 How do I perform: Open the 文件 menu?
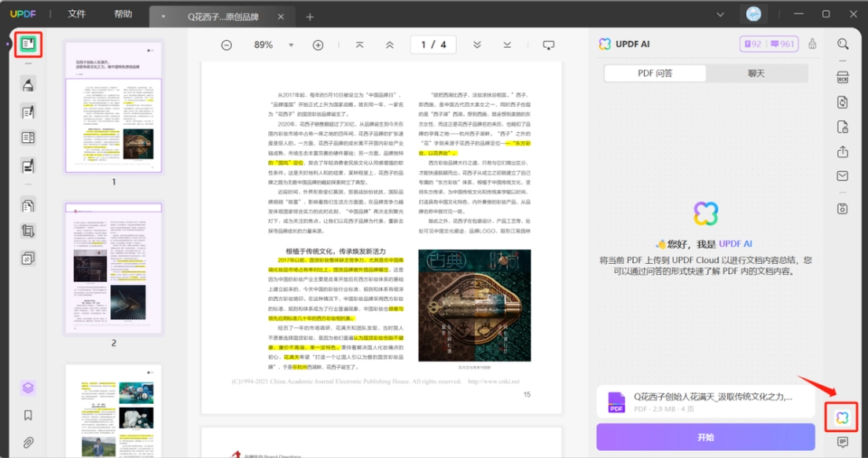click(x=77, y=14)
